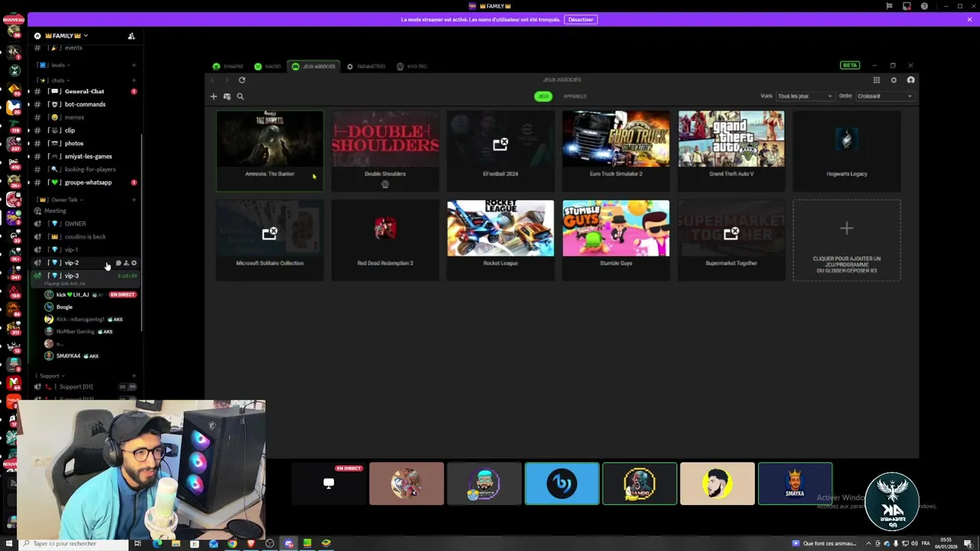Viewport: 980px width, 551px height.
Task: Open the Synapse tab in Razer window
Action: [228, 67]
